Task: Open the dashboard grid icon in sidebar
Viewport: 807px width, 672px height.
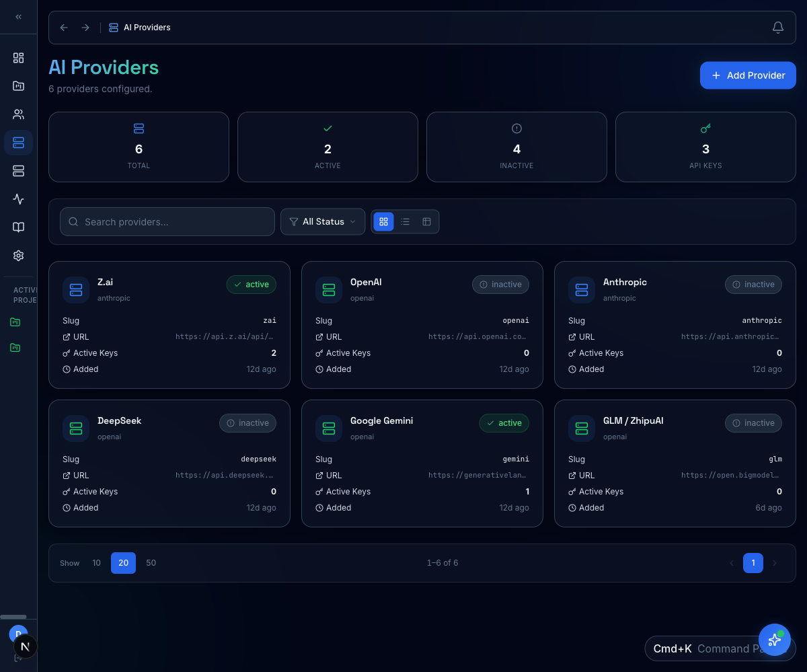Action: (18, 58)
